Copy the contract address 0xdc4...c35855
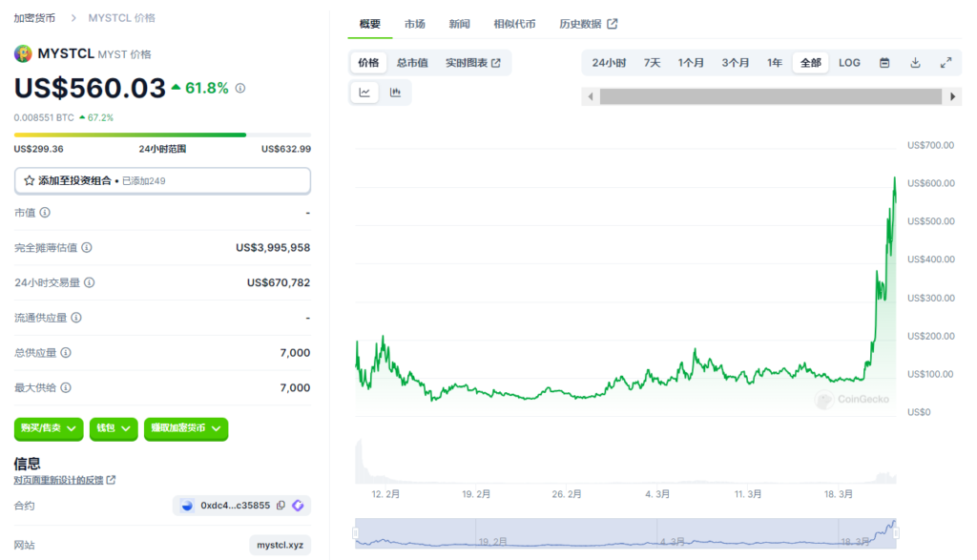The image size is (977, 560). (281, 506)
